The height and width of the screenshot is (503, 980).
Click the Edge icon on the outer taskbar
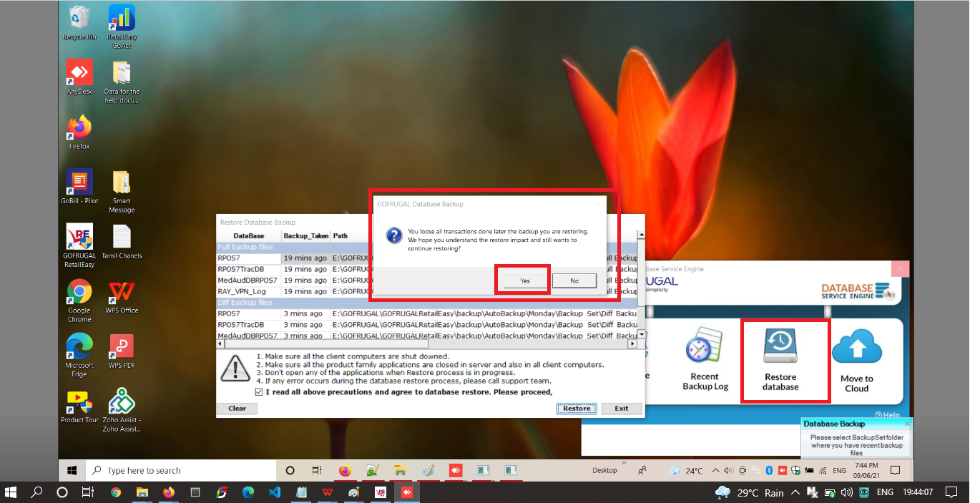pyautogui.click(x=248, y=492)
